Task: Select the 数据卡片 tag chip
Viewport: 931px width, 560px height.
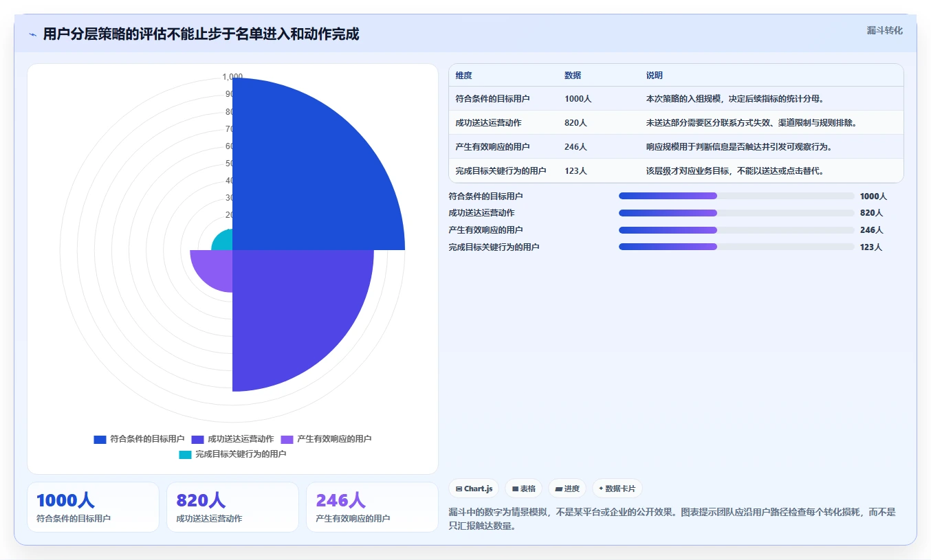Action: click(x=617, y=489)
